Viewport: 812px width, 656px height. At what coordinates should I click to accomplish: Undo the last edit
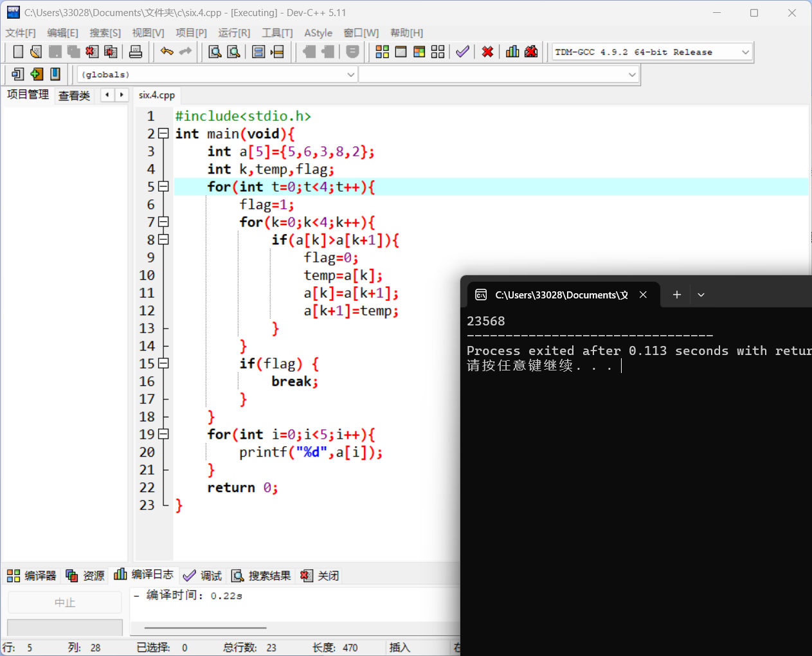(167, 51)
